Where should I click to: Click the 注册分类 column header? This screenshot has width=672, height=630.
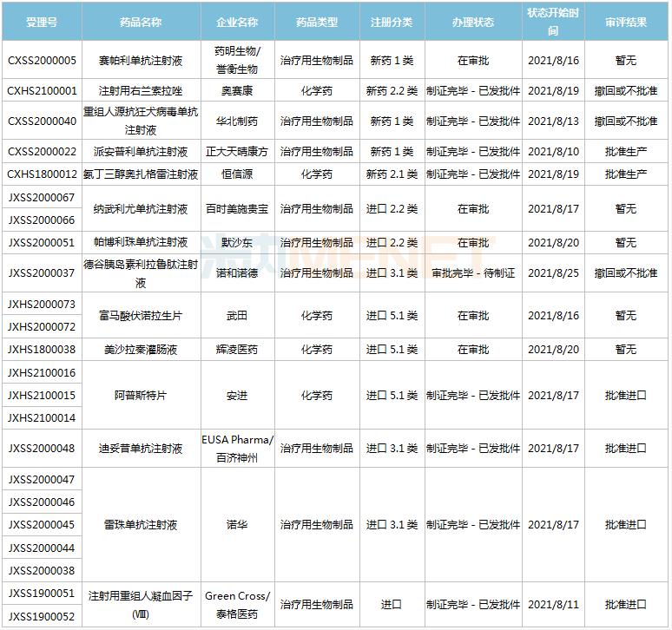[x=392, y=22]
